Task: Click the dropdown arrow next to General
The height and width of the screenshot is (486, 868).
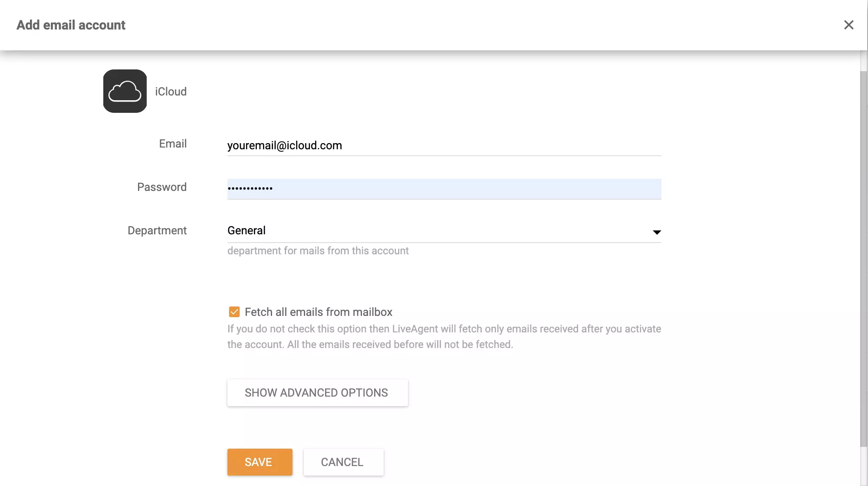Action: tap(657, 232)
